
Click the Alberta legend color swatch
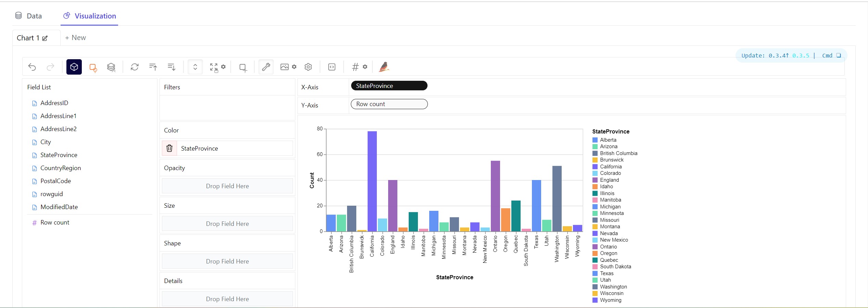click(595, 140)
